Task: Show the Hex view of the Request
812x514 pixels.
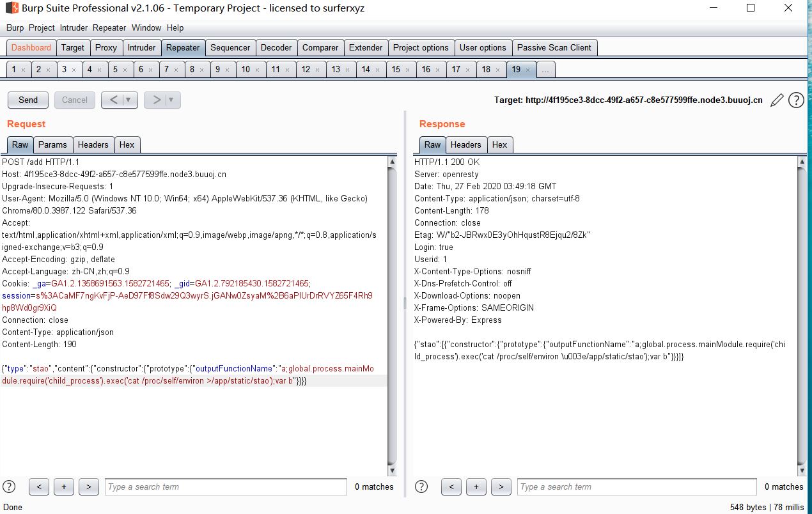Action: click(127, 144)
